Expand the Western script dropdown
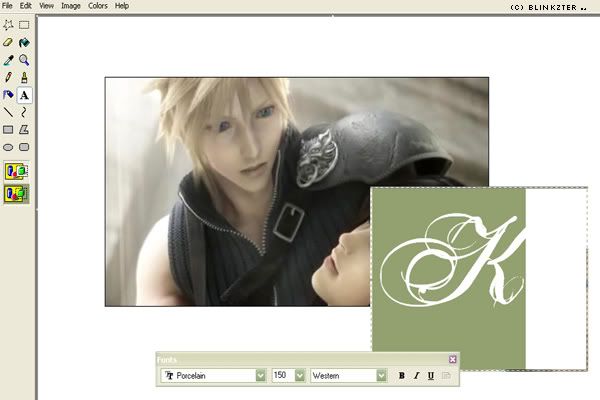 [x=382, y=376]
